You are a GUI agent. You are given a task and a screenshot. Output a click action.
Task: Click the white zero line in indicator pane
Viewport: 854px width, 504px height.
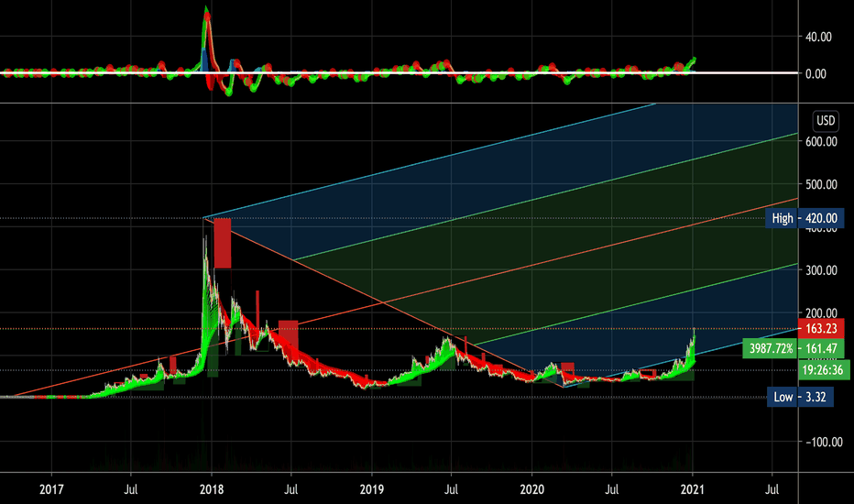[399, 72]
